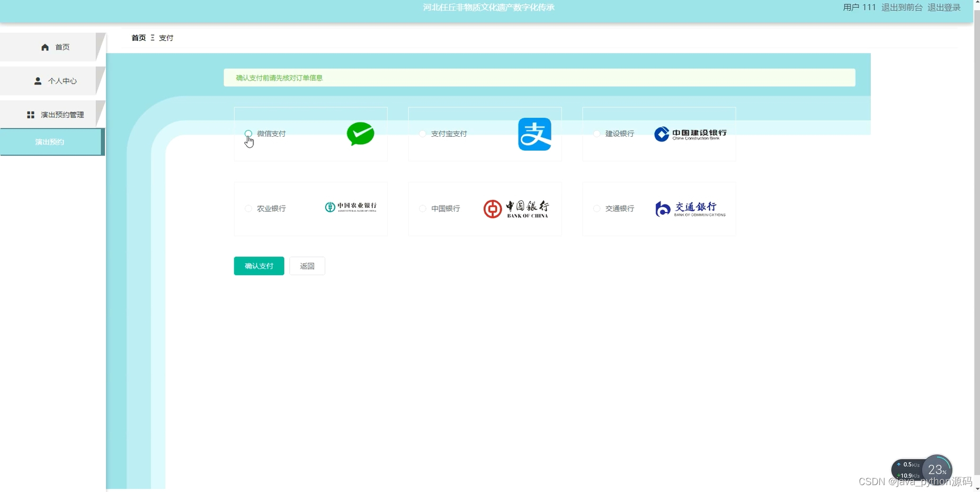Click the 建设银行 label text
The width and height of the screenshot is (980, 492).
click(x=620, y=134)
